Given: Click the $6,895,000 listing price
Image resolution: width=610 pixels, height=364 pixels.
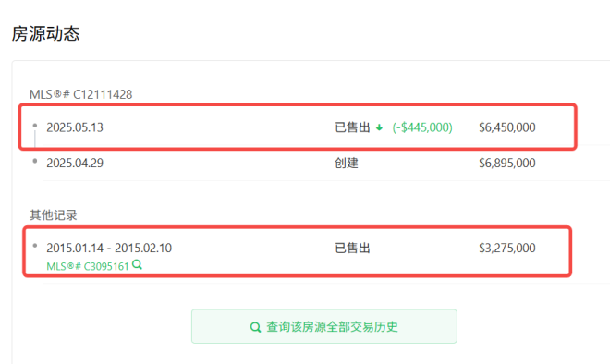Looking at the screenshot, I should pos(506,163).
